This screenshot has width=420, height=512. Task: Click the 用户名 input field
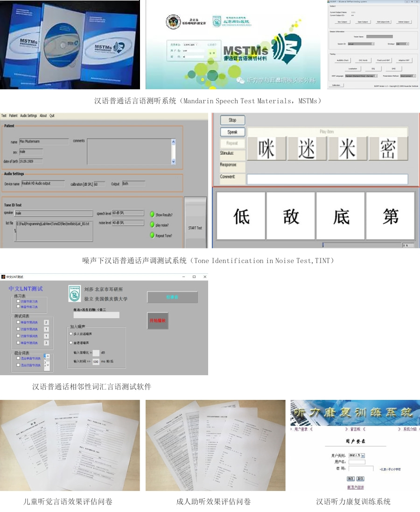pyautogui.click(x=357, y=462)
